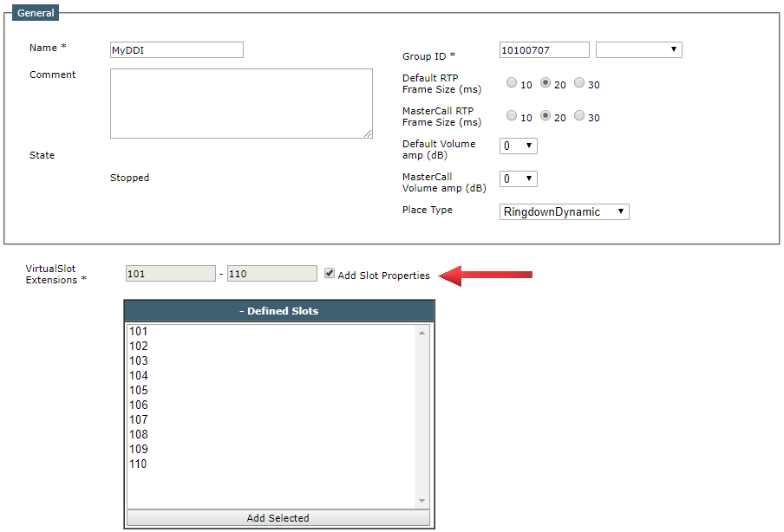Select slot 108 in Defined Slots
Screen dimensions: 784x532
(x=271, y=434)
